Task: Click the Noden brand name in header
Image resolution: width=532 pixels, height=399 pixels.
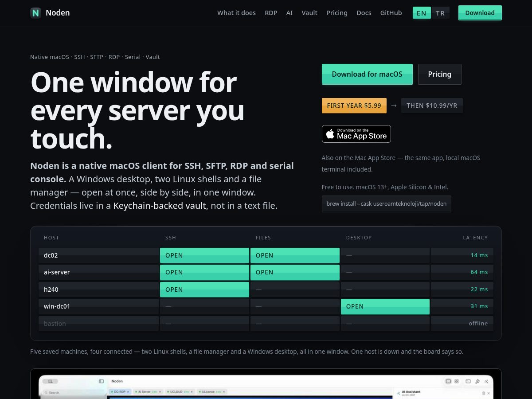Action: click(58, 13)
